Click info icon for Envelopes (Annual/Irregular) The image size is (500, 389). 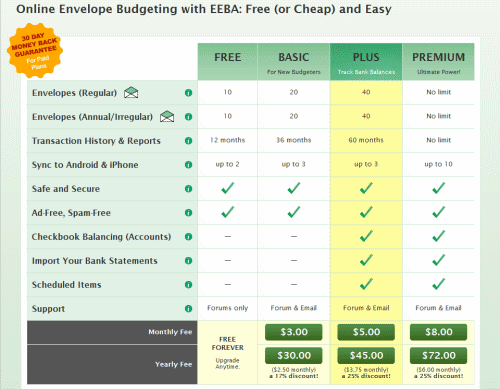click(188, 117)
